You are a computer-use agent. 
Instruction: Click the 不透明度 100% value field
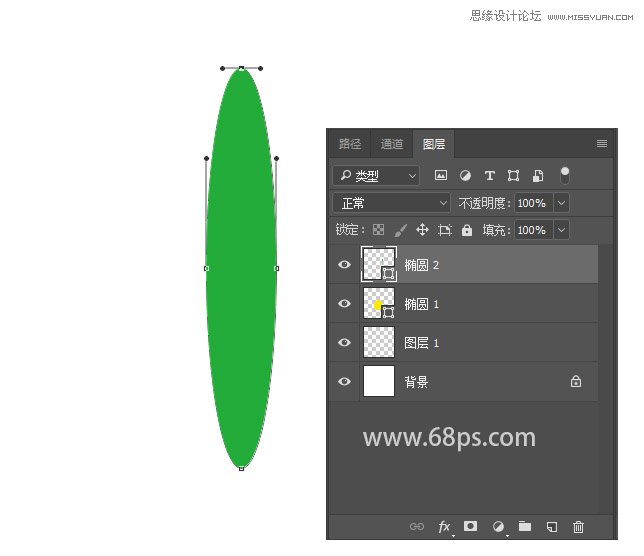(533, 203)
